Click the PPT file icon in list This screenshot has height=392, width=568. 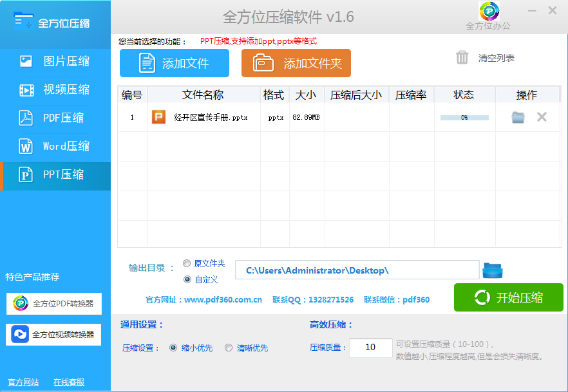pos(158,117)
